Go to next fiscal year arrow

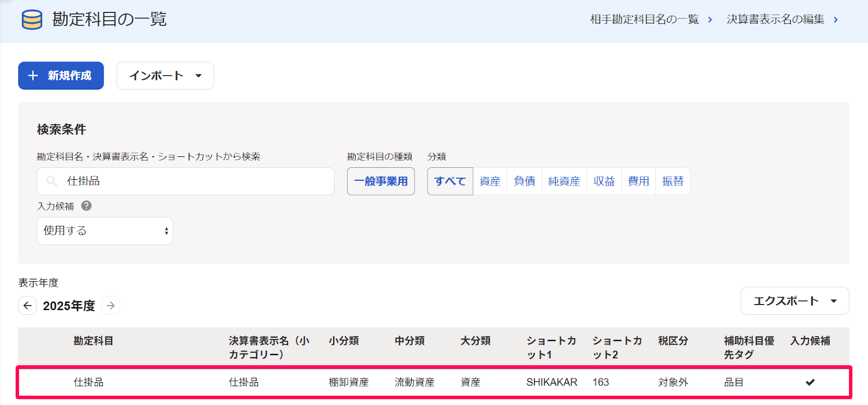click(111, 306)
